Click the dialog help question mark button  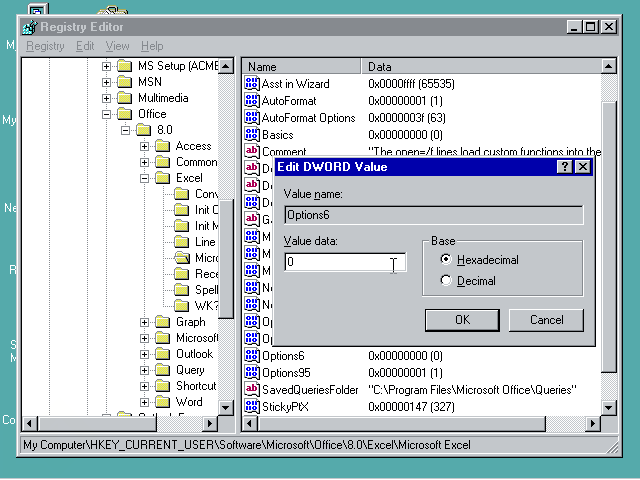click(565, 167)
